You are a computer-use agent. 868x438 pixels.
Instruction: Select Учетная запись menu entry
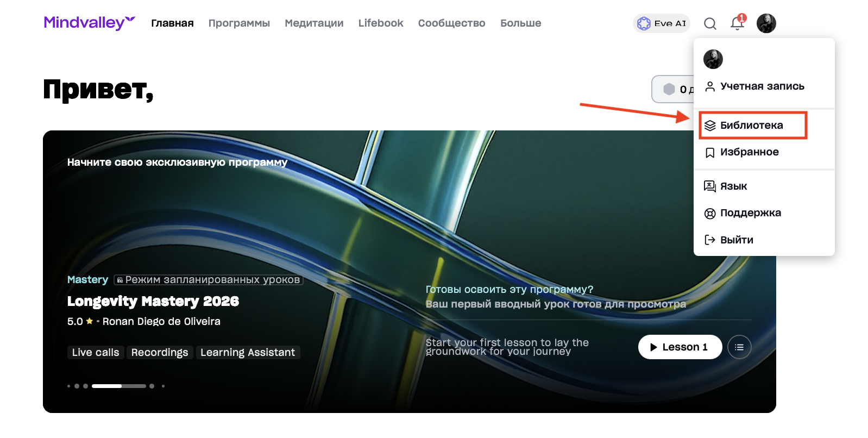tap(764, 86)
